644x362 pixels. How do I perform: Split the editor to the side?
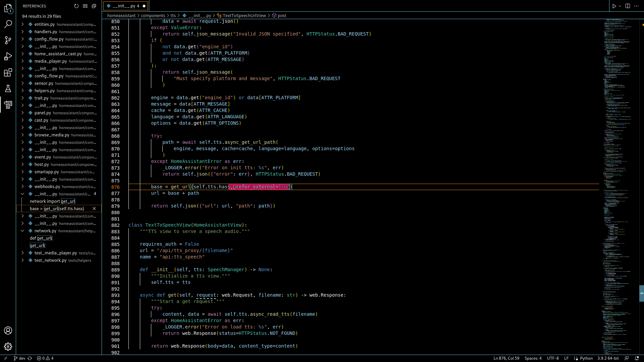tap(627, 6)
